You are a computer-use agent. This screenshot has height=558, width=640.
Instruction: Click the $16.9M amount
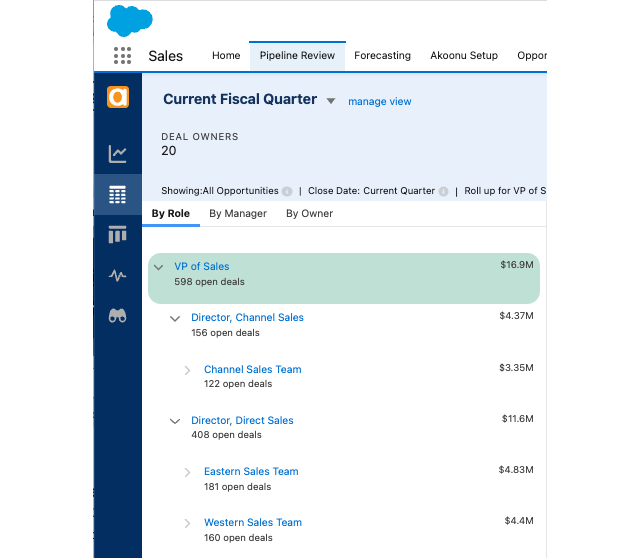tap(517, 265)
